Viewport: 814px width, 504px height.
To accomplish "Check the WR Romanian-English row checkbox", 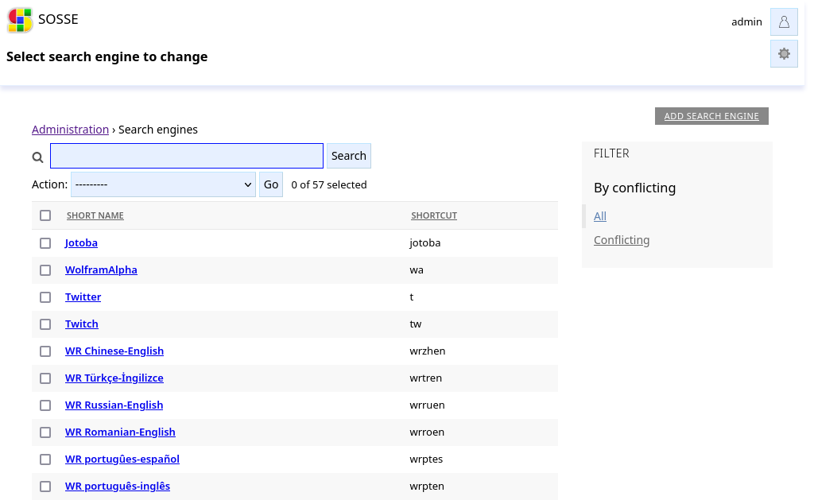I will click(45, 432).
